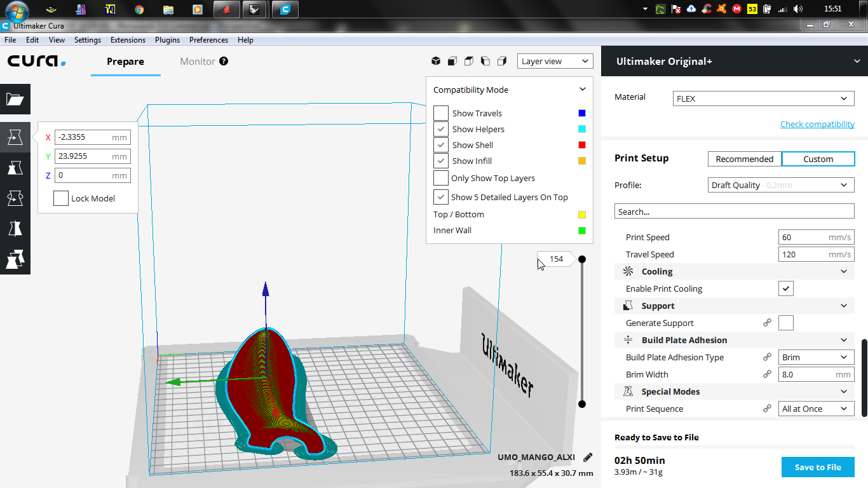Select the Mirror tool in left toolbar
Viewport: 868px width, 488px height.
tap(15, 229)
